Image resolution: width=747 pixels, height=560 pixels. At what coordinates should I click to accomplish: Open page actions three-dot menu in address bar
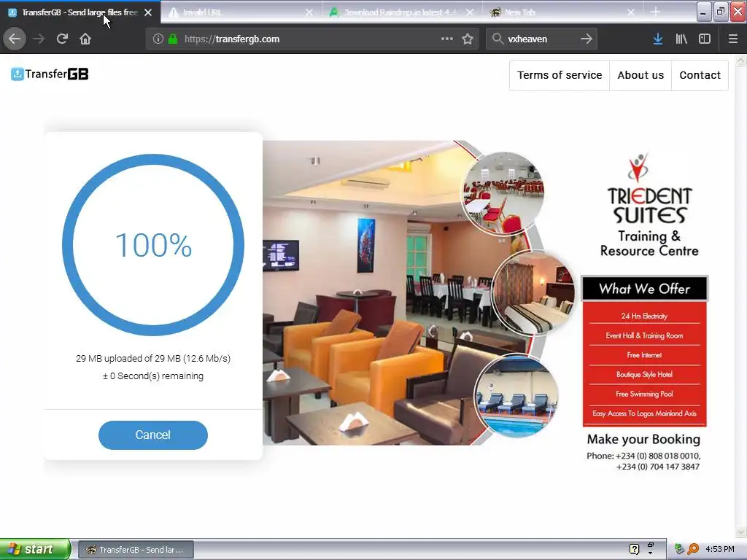(447, 39)
